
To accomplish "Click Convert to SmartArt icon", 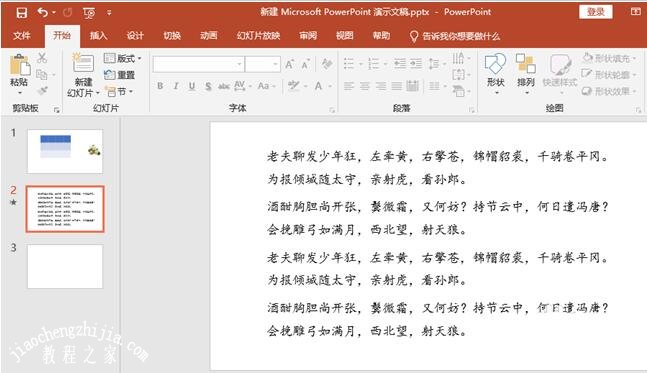I will pyautogui.click(x=459, y=91).
